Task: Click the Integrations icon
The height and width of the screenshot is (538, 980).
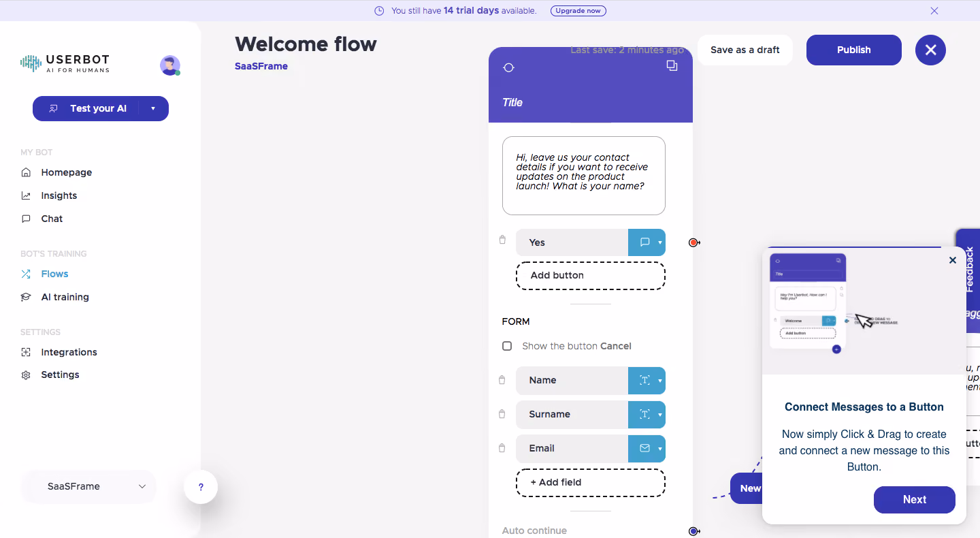Action: tap(26, 352)
